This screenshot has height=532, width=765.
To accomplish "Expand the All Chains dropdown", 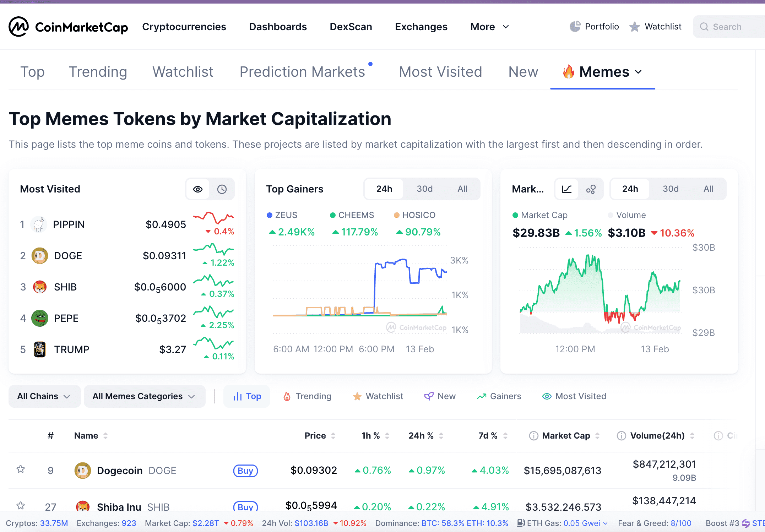I will click(x=44, y=396).
